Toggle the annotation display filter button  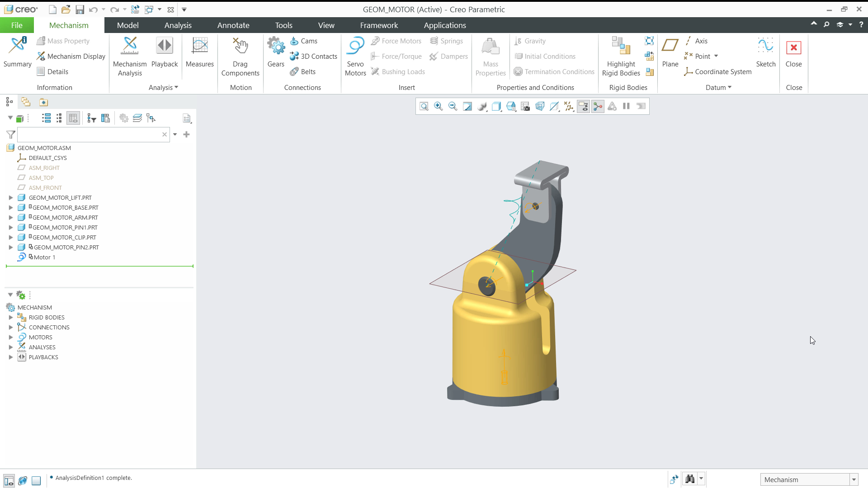[583, 106]
